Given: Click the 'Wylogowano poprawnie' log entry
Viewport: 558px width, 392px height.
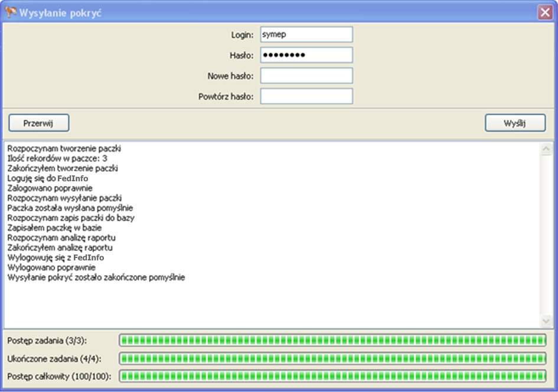Looking at the screenshot, I should click(x=51, y=267).
